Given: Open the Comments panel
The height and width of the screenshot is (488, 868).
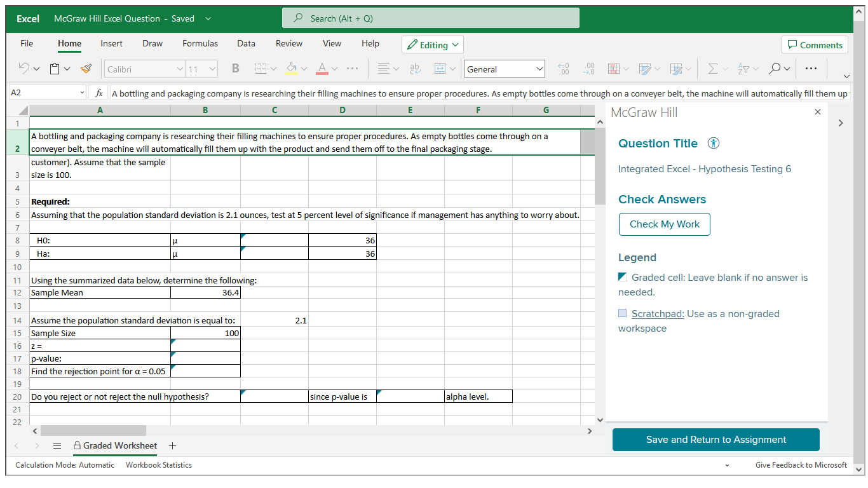Looking at the screenshot, I should click(x=815, y=44).
